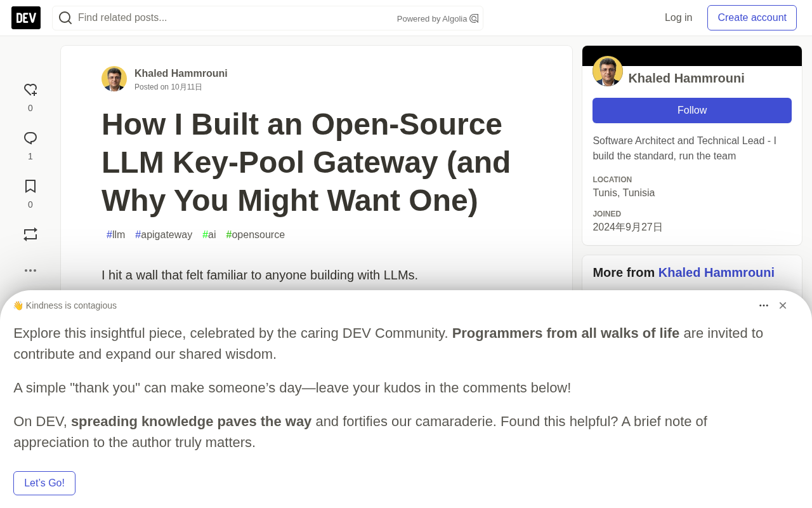Click the search magnifier icon
This screenshot has width=812, height=508.
[x=65, y=18]
